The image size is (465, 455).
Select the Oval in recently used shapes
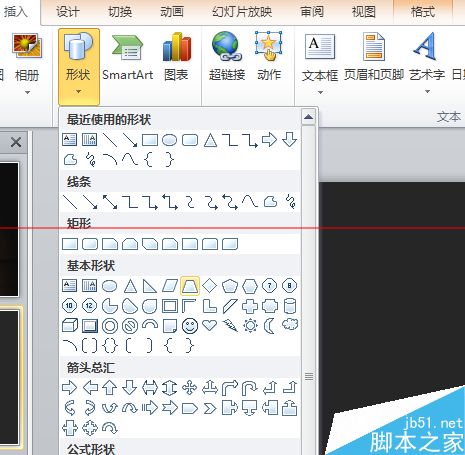click(x=170, y=140)
